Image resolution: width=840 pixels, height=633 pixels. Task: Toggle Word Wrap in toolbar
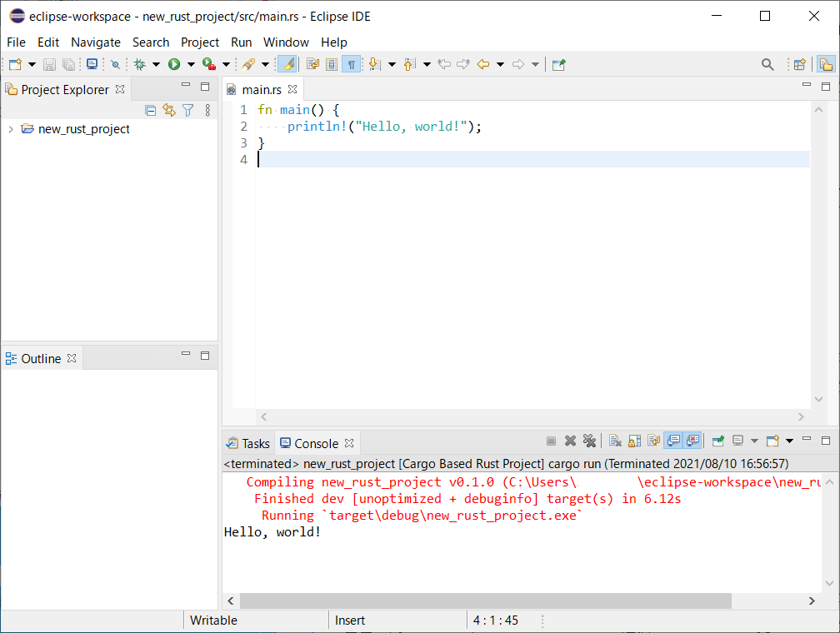click(312, 64)
